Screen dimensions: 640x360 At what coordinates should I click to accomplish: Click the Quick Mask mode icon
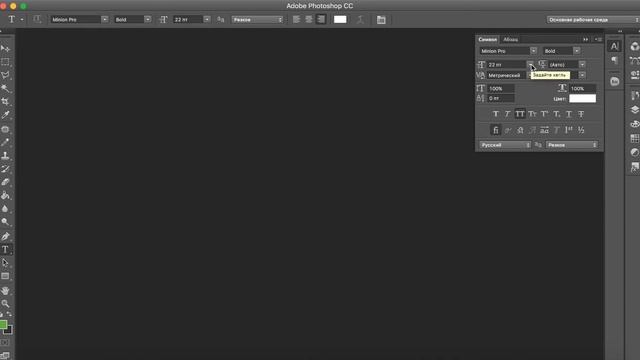pos(4,343)
